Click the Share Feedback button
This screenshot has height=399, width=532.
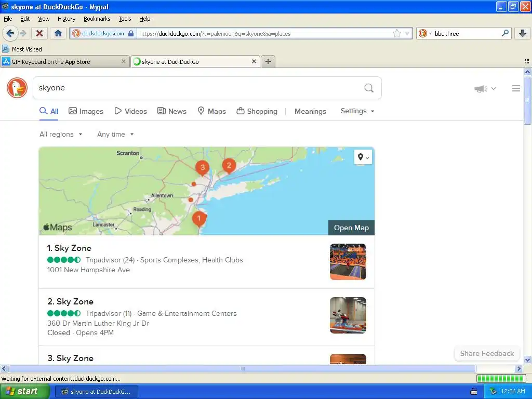coord(487,353)
